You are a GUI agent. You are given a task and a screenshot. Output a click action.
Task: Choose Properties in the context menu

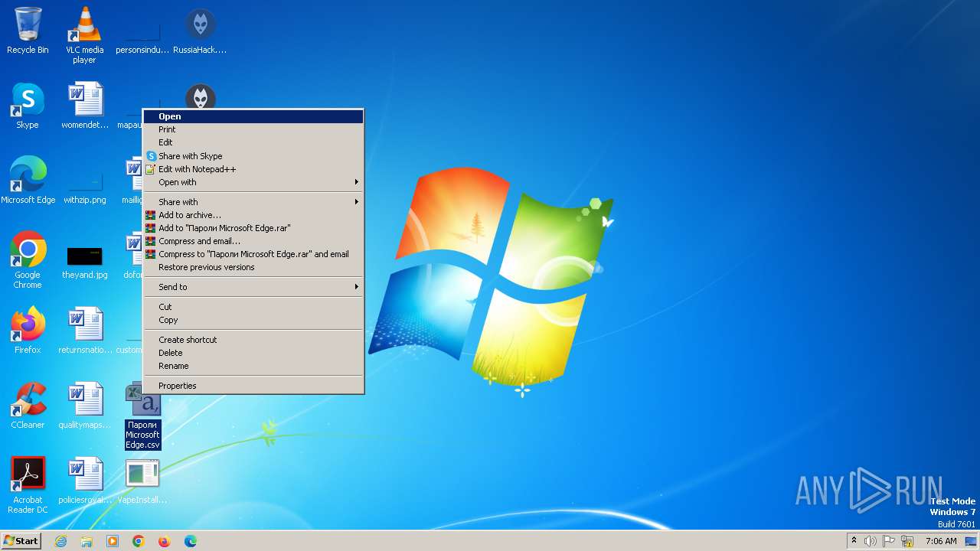253,386
